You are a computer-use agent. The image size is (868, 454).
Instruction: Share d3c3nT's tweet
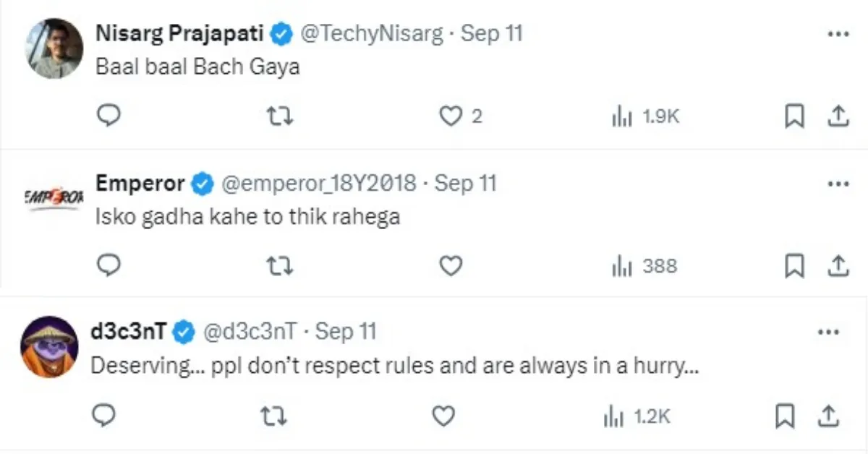pos(827,416)
